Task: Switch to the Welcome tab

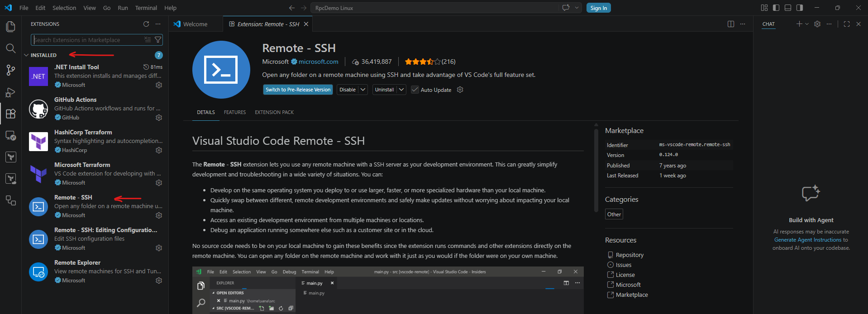Action: coord(196,24)
